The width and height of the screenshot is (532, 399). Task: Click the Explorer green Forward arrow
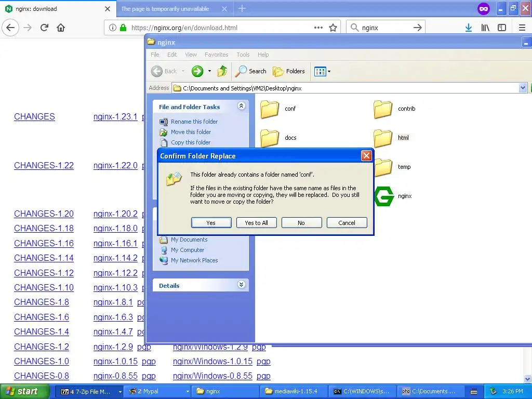pos(197,71)
